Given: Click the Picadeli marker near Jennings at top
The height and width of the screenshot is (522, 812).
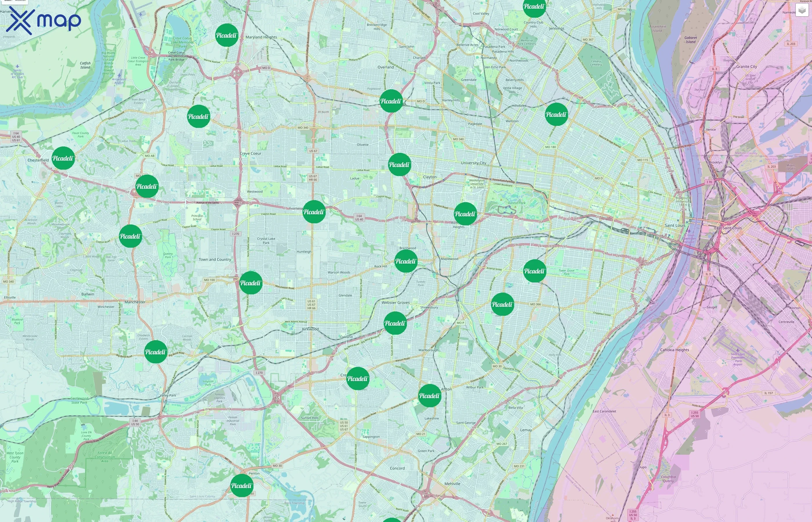Looking at the screenshot, I should click(534, 6).
